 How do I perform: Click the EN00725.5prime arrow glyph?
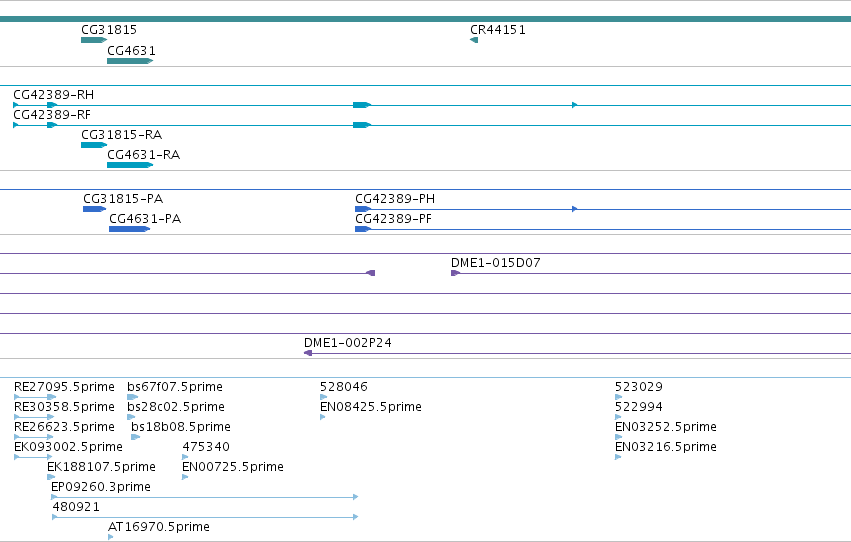(x=185, y=477)
